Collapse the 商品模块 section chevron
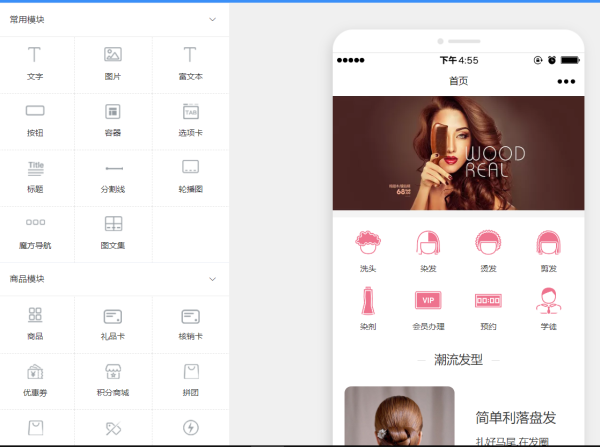 pyautogui.click(x=212, y=279)
